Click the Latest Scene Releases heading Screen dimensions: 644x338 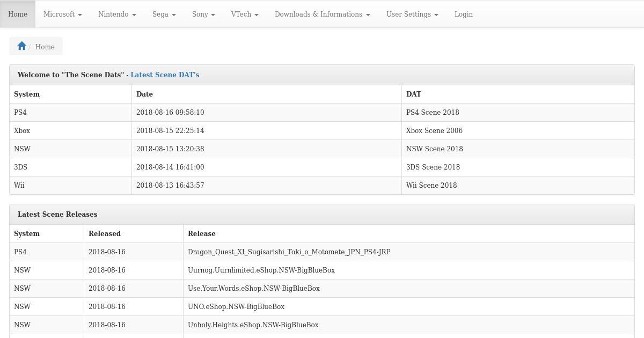(x=57, y=214)
